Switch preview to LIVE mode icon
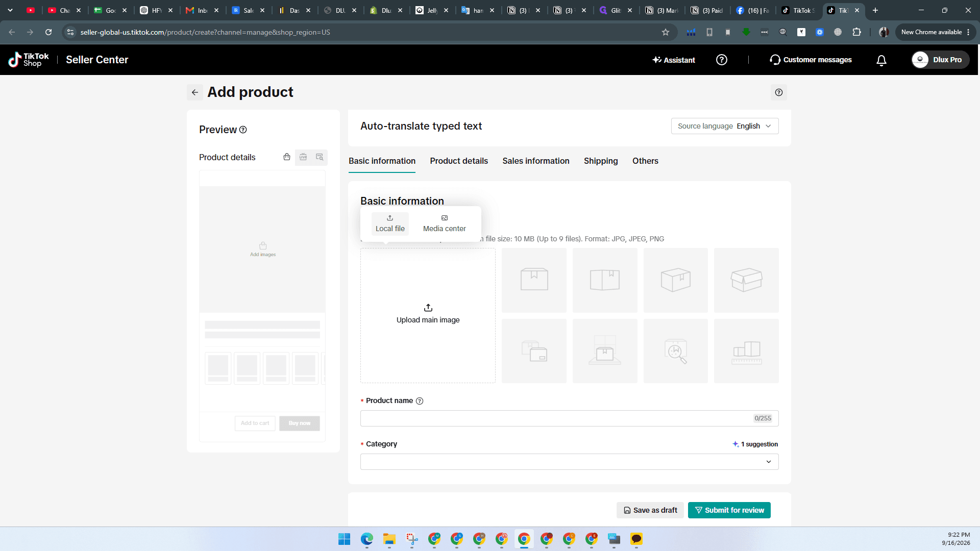 (303, 157)
